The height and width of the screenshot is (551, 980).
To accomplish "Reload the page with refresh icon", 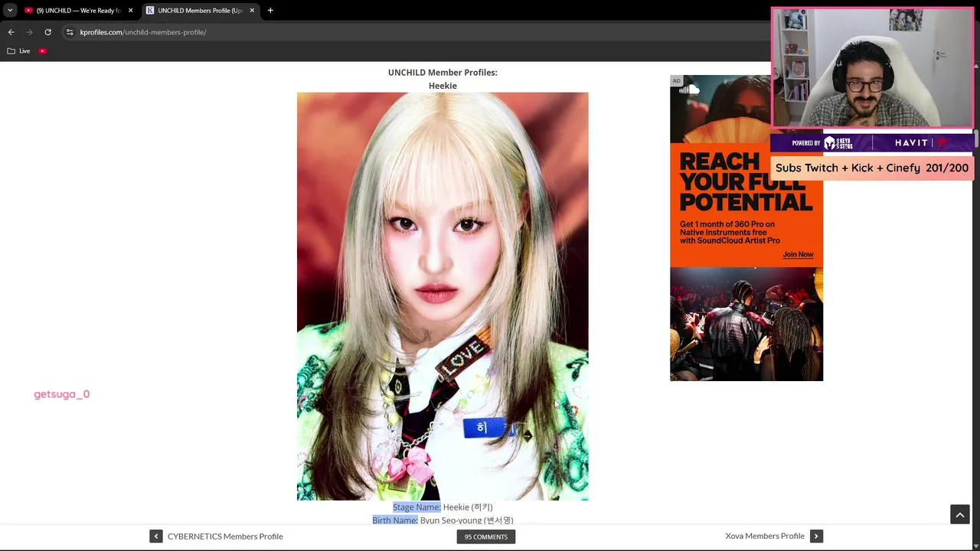I will 47,32.
